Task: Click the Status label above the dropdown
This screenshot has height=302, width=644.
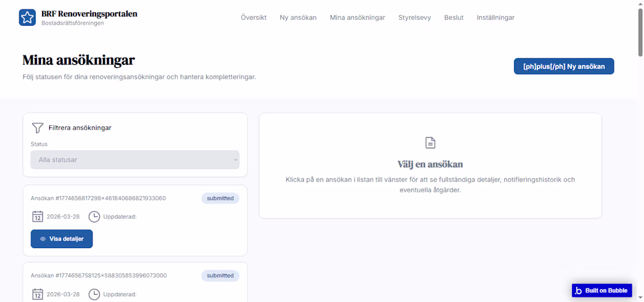Action: point(39,144)
